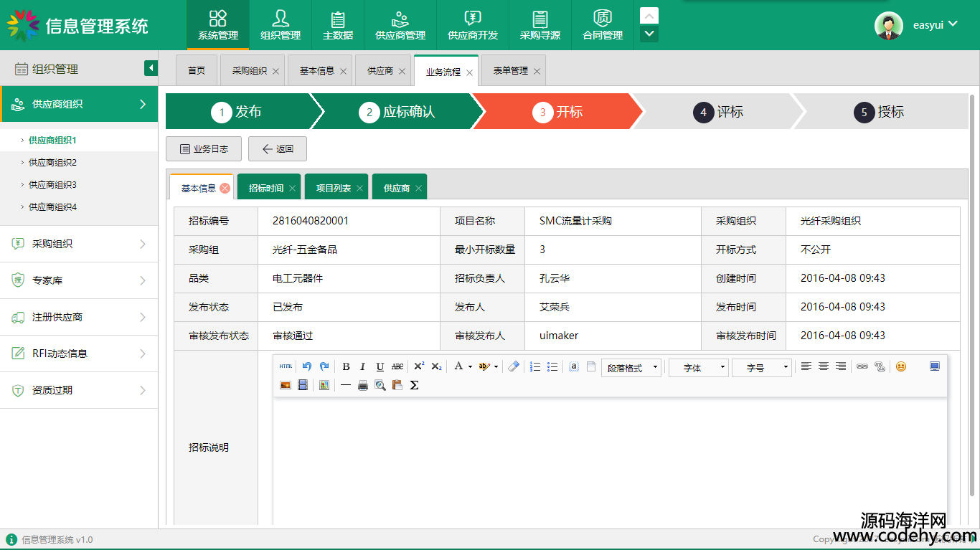Open the 供应商管理 module
This screenshot has width=980, height=550.
pyautogui.click(x=400, y=25)
